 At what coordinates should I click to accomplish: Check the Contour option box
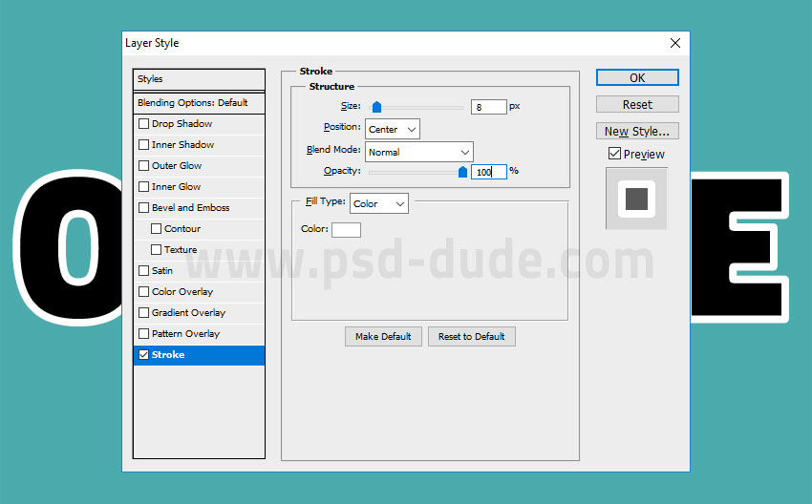click(x=156, y=229)
